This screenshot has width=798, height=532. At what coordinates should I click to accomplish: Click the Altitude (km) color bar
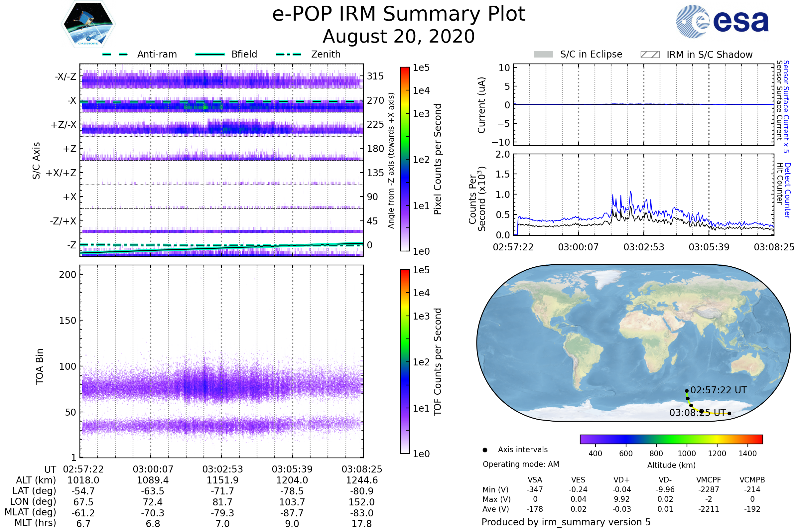[671, 439]
